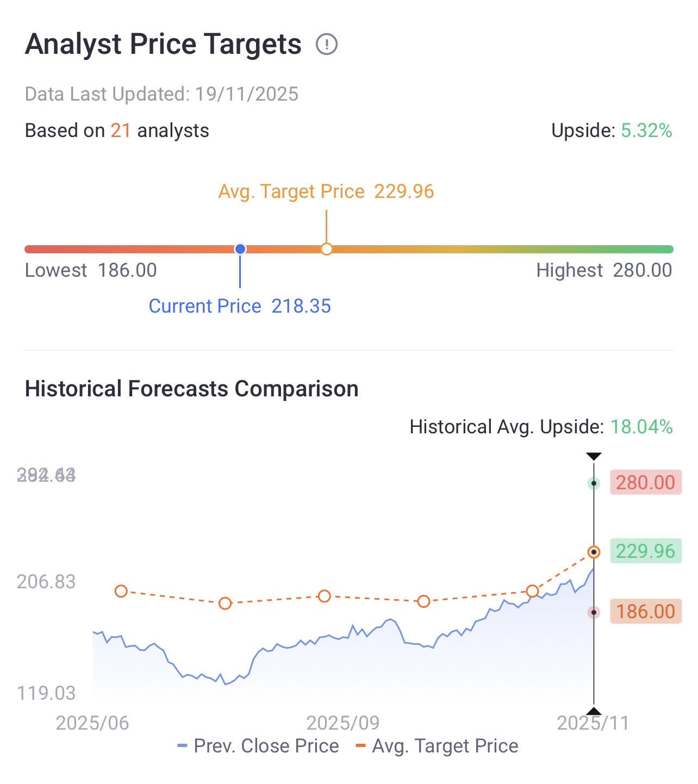Toggle the Avg. Target Price legend item
The height and width of the screenshot is (784, 698).
[x=437, y=746]
